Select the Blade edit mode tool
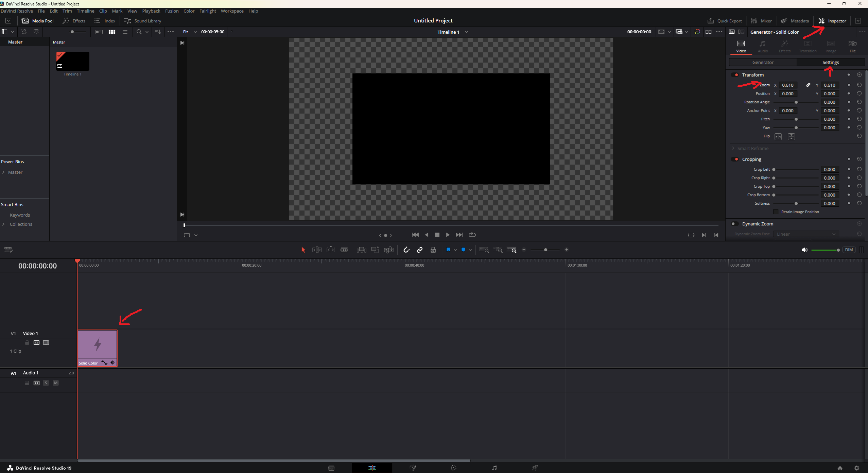The height and width of the screenshot is (473, 868). pyautogui.click(x=344, y=250)
